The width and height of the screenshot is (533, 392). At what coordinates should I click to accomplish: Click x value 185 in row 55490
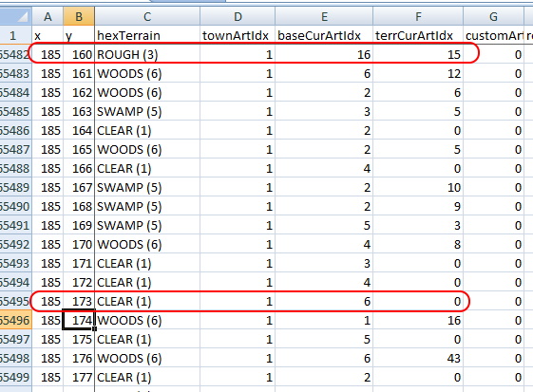pos(48,207)
